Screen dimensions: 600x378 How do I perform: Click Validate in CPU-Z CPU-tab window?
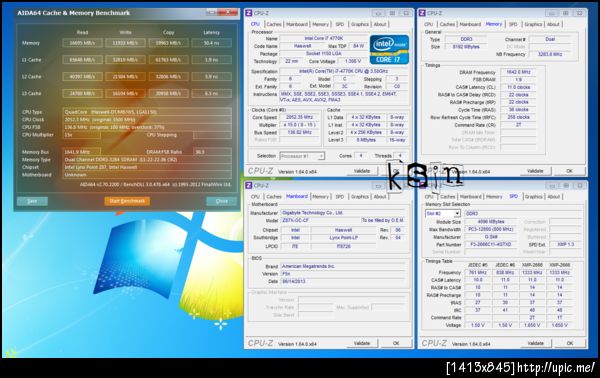(362, 171)
